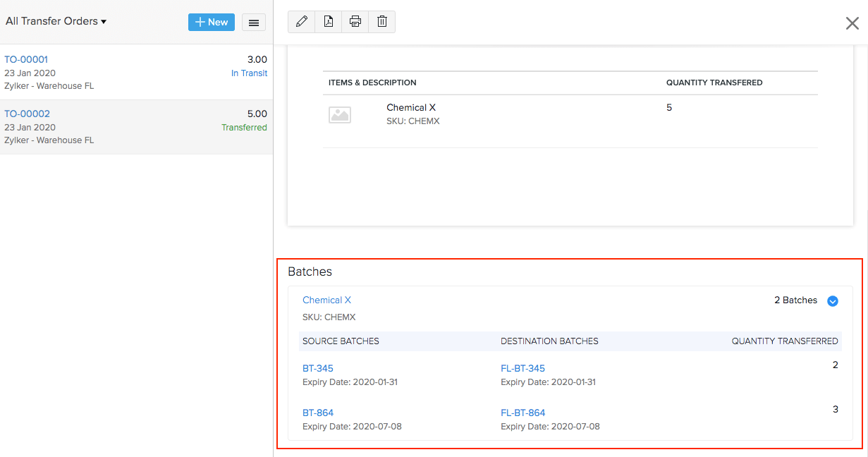
Task: Open the hamburger menu beside New
Action: tap(254, 23)
